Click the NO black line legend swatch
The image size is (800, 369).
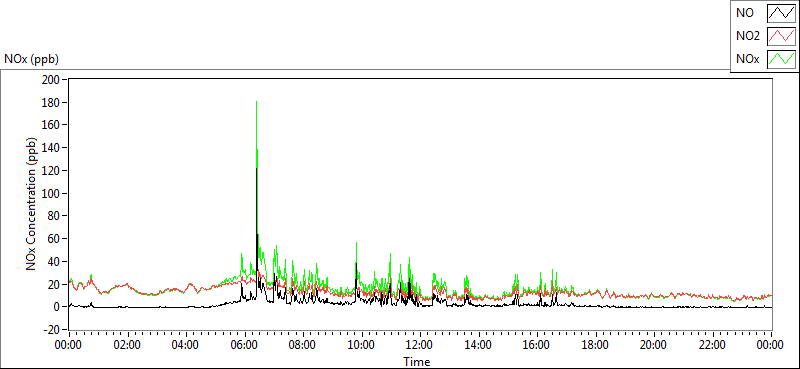point(782,13)
